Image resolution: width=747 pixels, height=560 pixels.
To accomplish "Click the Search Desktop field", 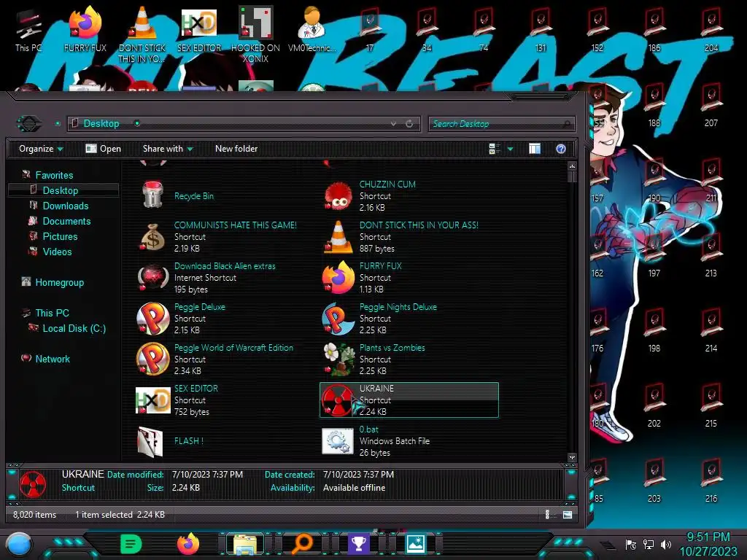I will click(x=502, y=124).
